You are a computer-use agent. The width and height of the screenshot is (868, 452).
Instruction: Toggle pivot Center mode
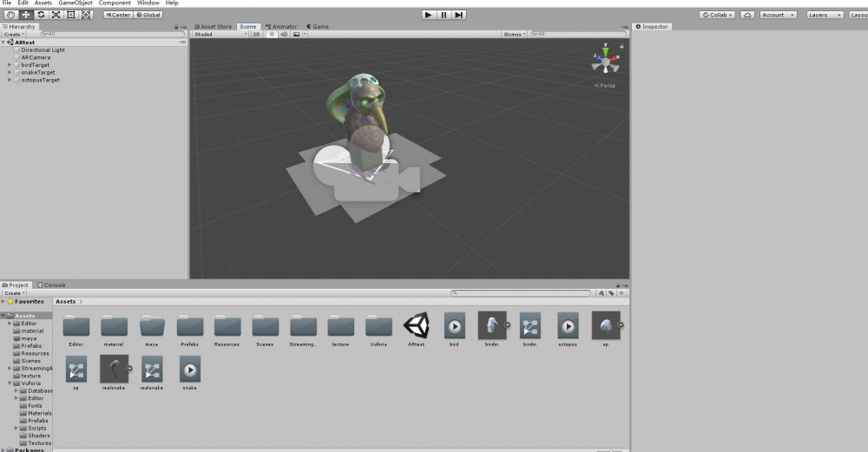click(118, 15)
